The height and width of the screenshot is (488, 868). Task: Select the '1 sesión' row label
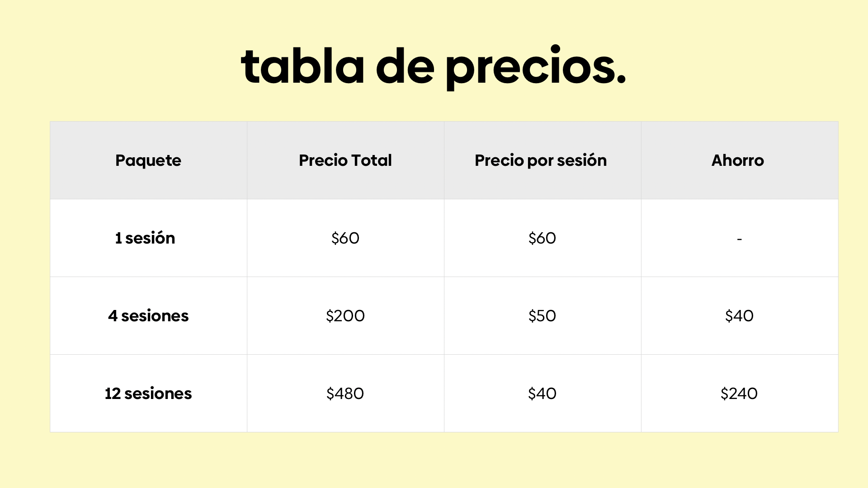(145, 238)
